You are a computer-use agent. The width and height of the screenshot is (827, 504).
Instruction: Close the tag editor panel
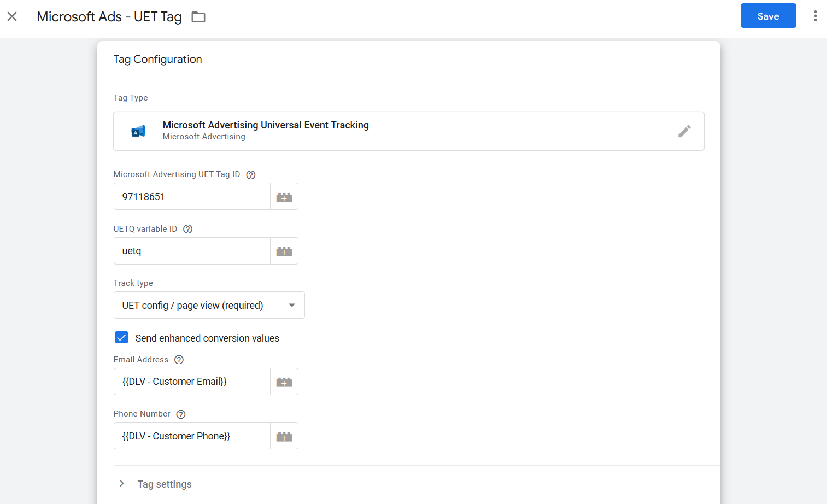[12, 16]
